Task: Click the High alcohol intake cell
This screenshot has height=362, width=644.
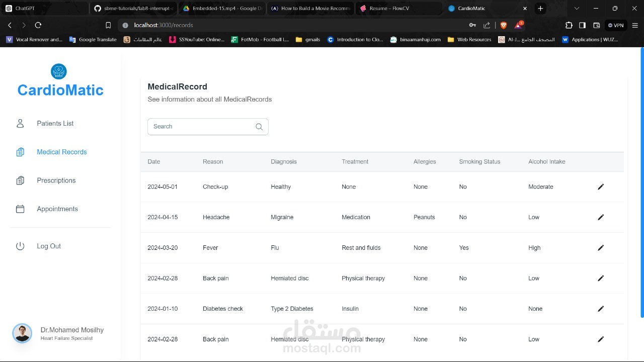Action: coord(534,248)
